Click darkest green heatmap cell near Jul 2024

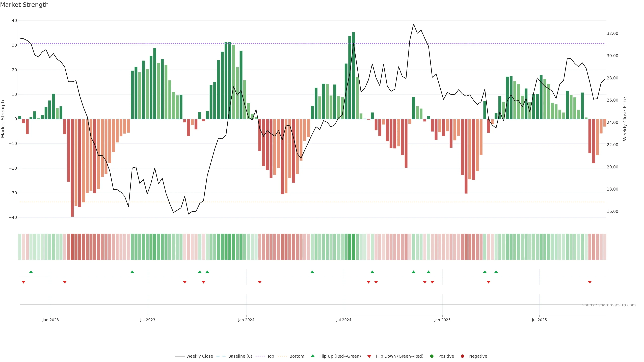pos(354,247)
